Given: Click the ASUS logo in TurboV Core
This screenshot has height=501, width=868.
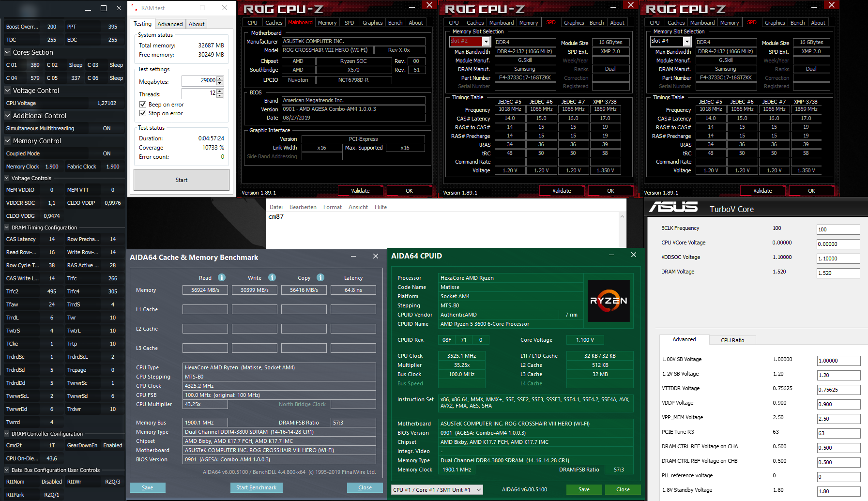Looking at the screenshot, I should 673,207.
